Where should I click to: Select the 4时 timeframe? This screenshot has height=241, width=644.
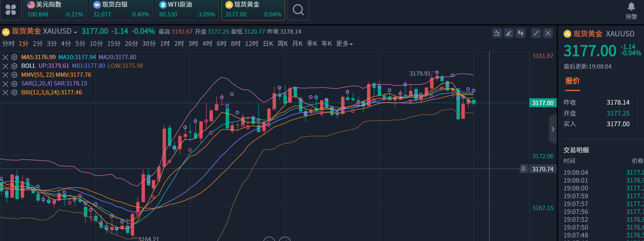tap(207, 44)
